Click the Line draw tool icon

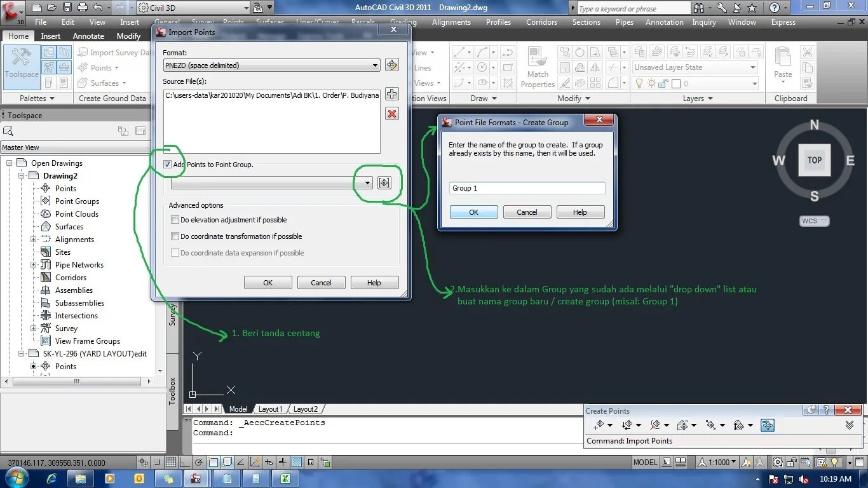459,52
